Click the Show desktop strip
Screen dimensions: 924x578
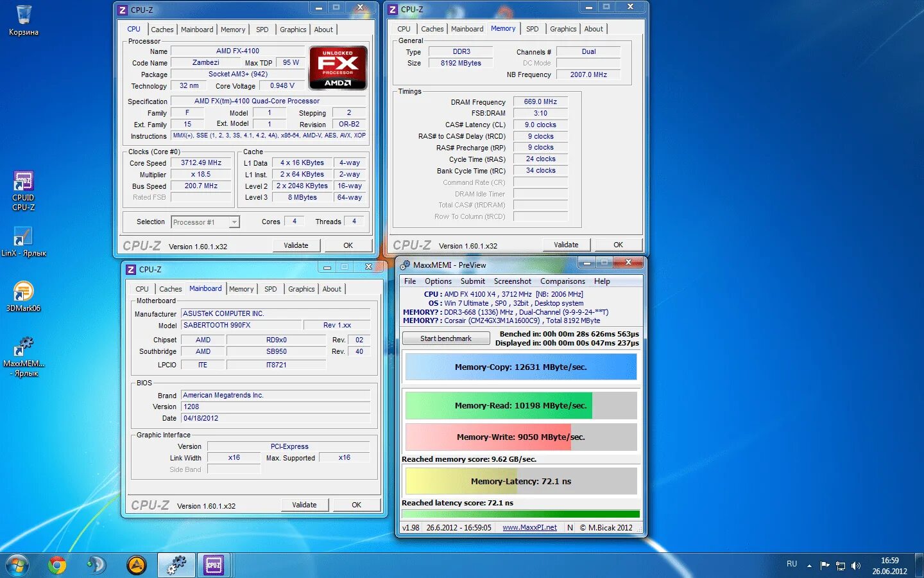pos(920,565)
